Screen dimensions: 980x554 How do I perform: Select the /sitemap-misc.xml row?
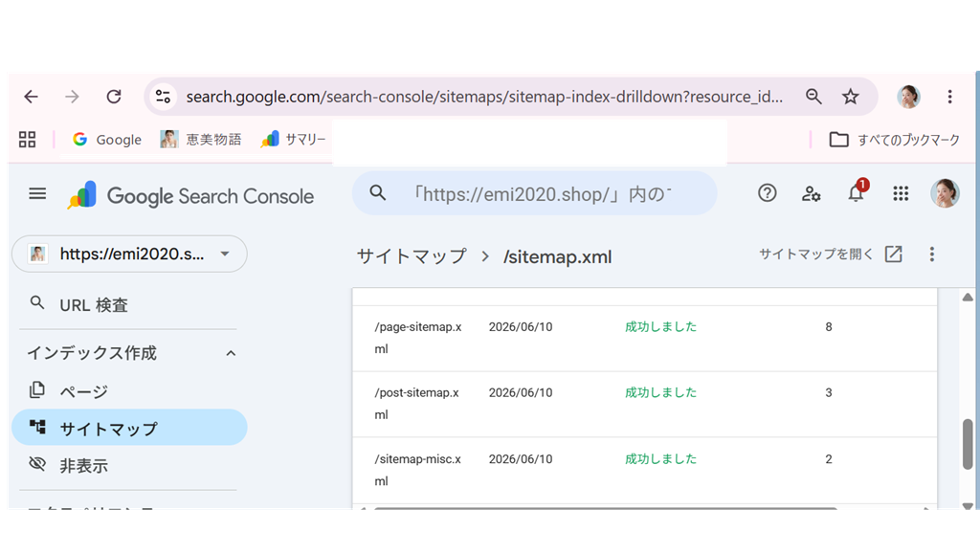coord(644,471)
